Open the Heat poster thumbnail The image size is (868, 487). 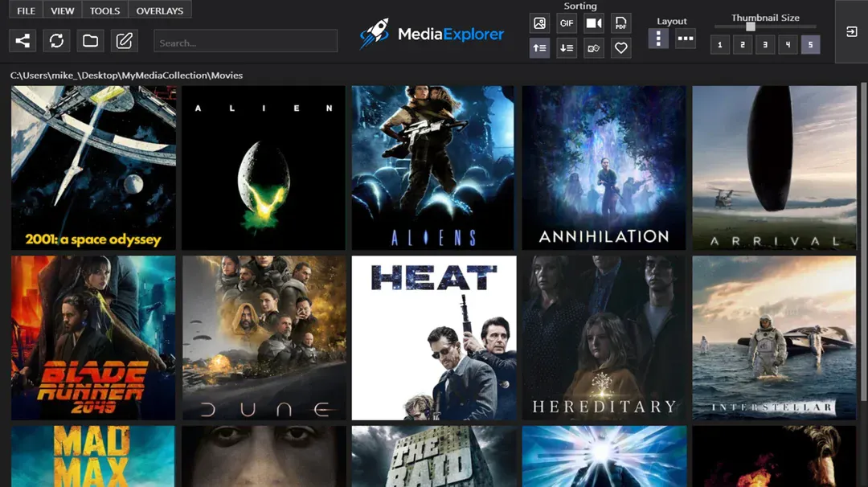click(434, 338)
